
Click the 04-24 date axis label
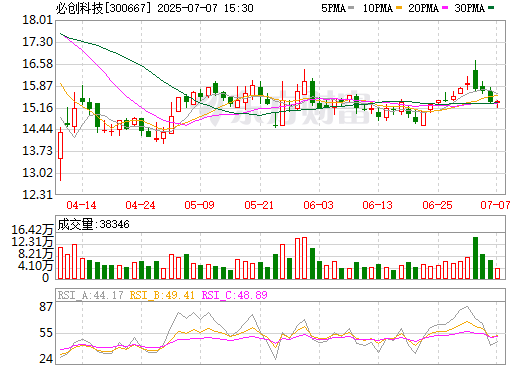click(140, 205)
